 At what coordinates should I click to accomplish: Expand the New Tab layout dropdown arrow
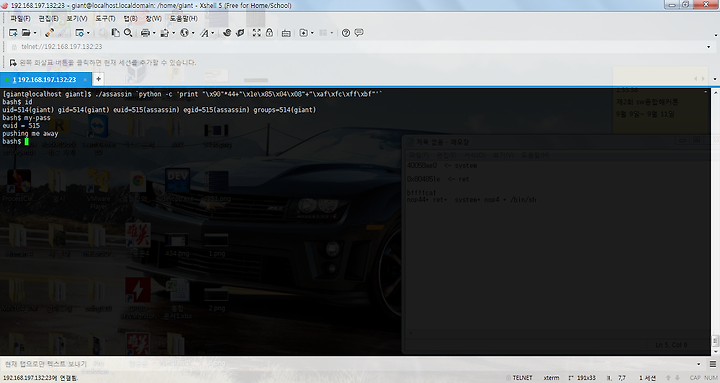(312, 33)
